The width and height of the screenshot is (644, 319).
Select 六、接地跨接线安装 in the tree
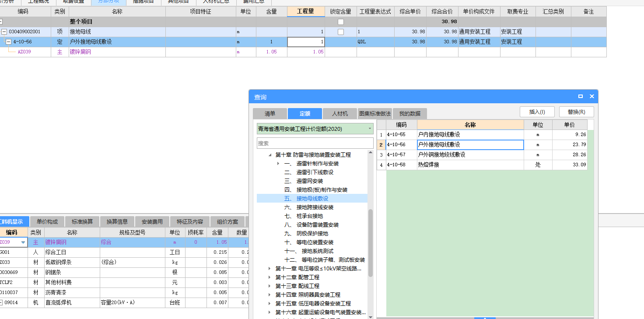coord(308,207)
